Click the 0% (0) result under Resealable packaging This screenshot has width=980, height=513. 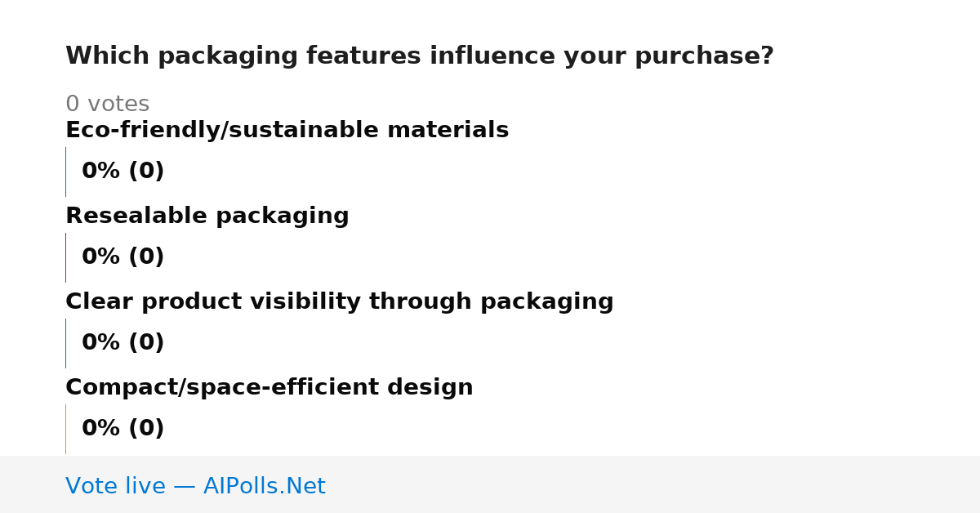click(122, 257)
